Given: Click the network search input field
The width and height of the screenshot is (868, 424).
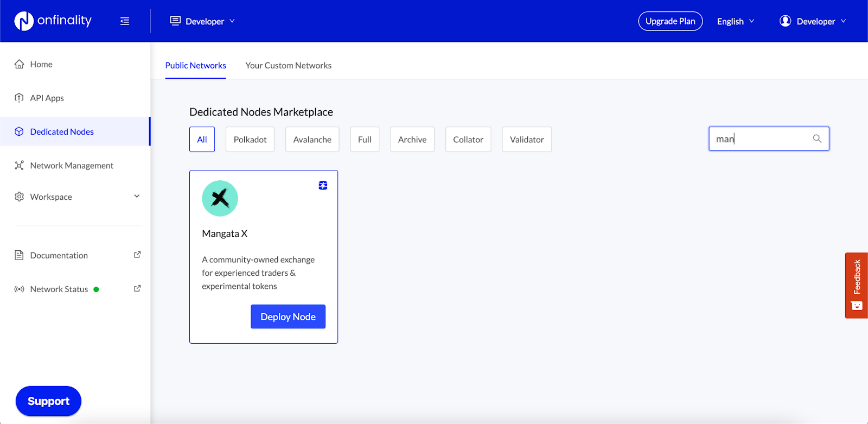Looking at the screenshot, I should (769, 138).
